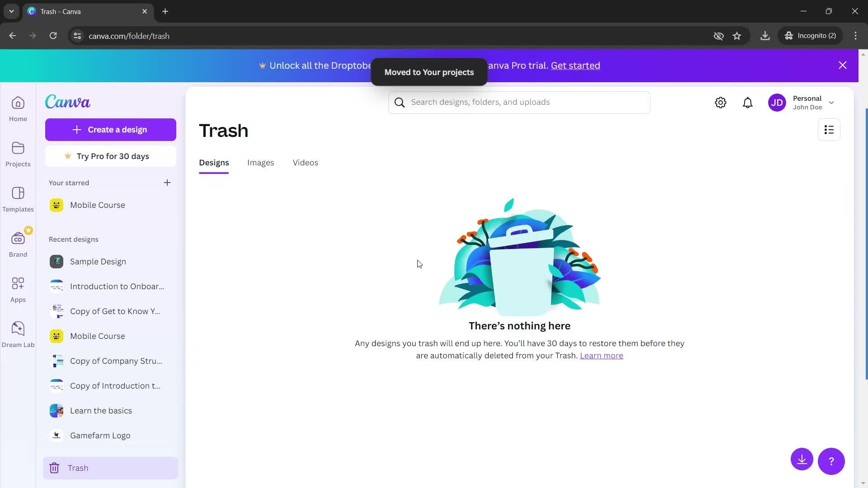Open the Projects sidebar icon
The image size is (868, 488).
[18, 154]
